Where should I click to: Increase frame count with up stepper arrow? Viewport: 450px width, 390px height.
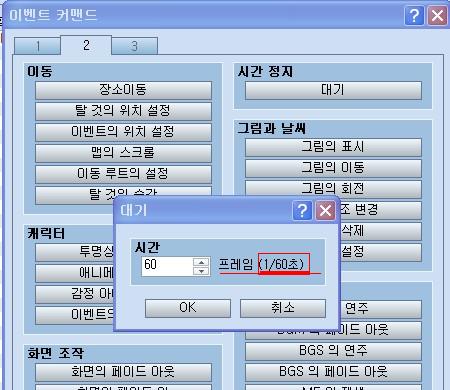201,262
